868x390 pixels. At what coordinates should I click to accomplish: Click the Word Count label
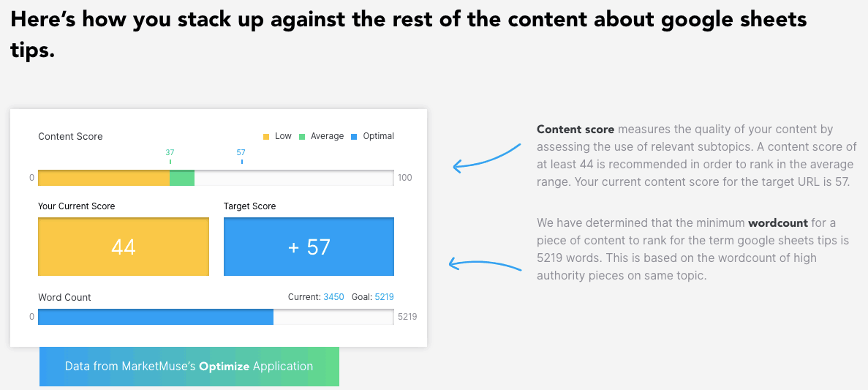(64, 297)
